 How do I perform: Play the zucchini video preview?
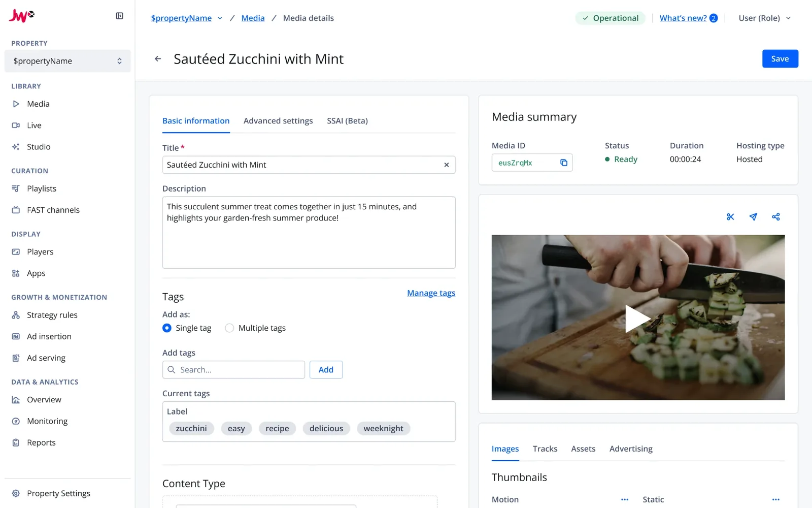[x=637, y=319]
